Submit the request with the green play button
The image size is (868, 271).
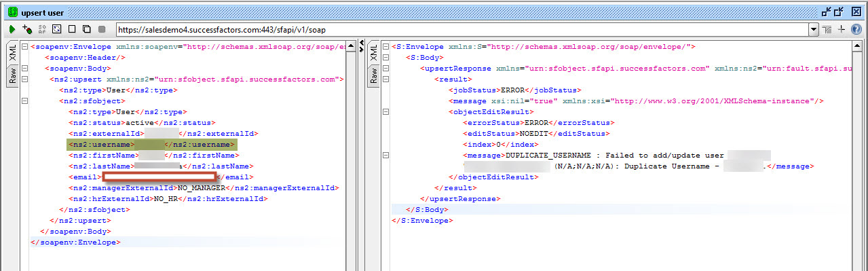tap(12, 29)
